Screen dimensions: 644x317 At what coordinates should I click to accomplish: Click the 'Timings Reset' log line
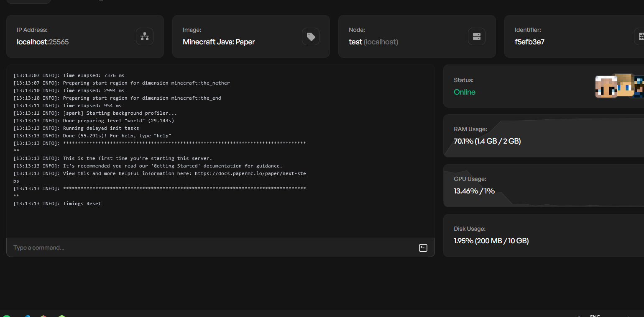pyautogui.click(x=57, y=204)
